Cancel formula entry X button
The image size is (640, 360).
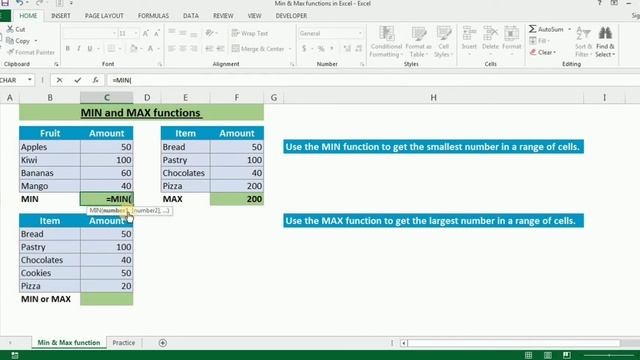tap(60, 80)
